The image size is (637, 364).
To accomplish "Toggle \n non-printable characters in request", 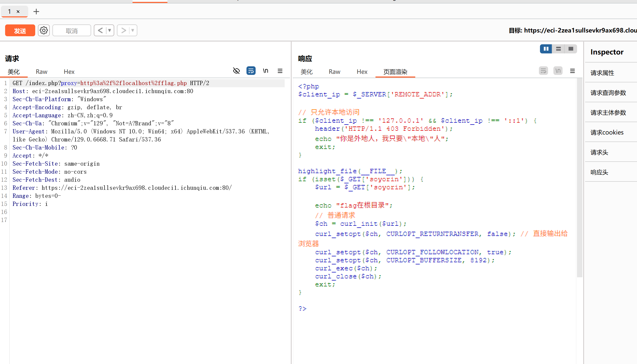I will pos(266,71).
